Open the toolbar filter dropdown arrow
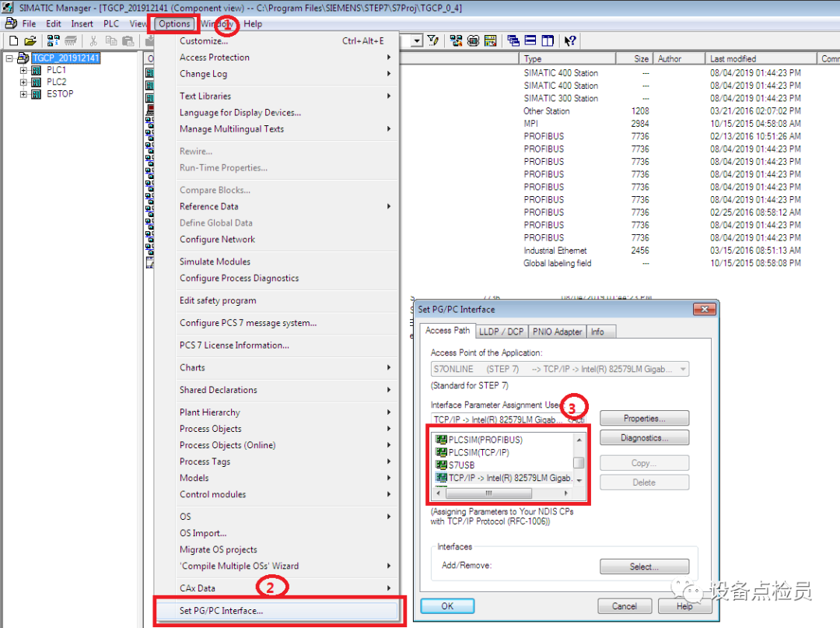 [418, 40]
